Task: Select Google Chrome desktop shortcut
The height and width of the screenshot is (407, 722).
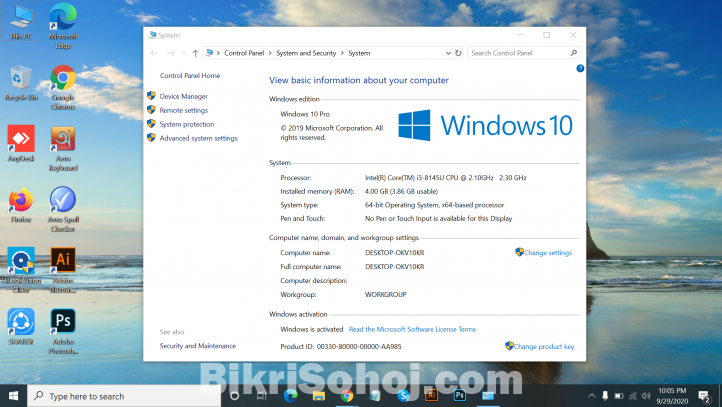Action: click(63, 87)
